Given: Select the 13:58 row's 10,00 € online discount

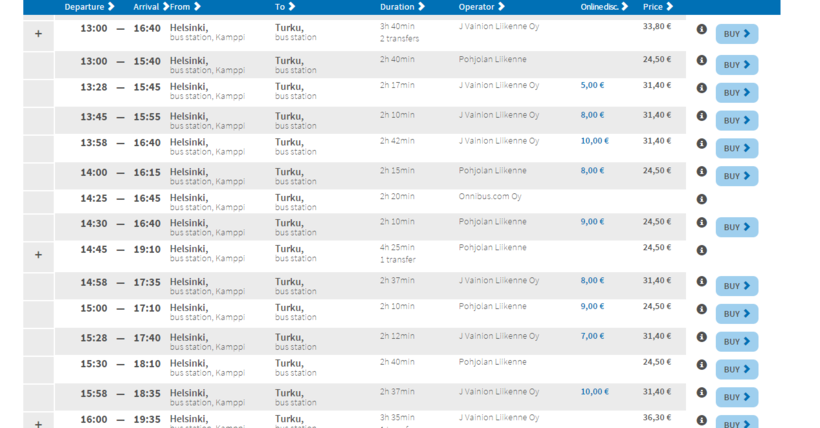Looking at the screenshot, I should pos(594,141).
